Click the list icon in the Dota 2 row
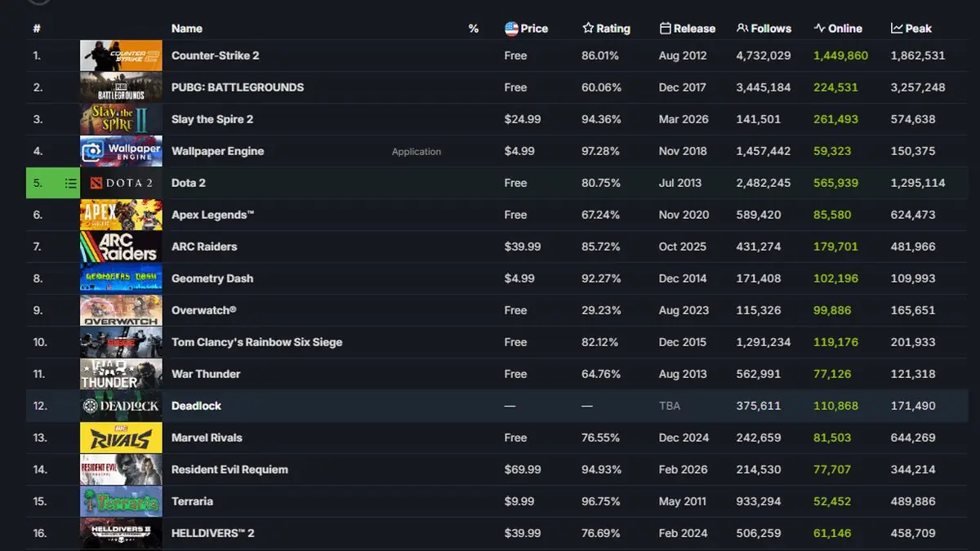 [x=71, y=184]
